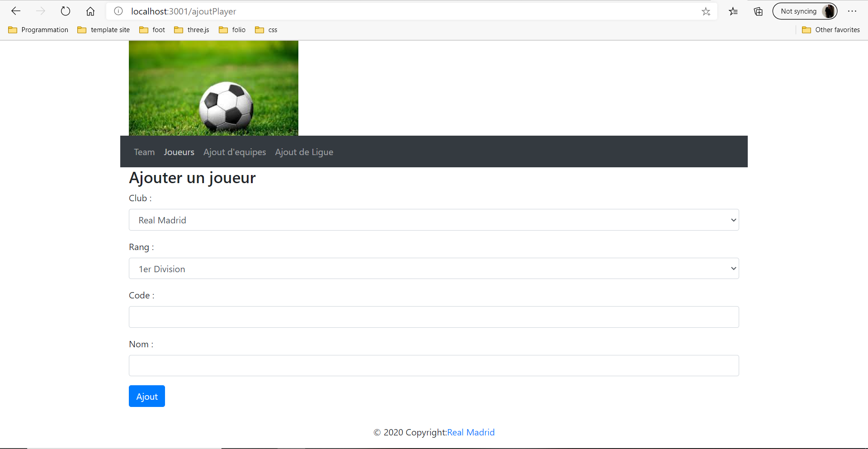Focus the Code input field
This screenshot has height=449, width=868.
434,317
